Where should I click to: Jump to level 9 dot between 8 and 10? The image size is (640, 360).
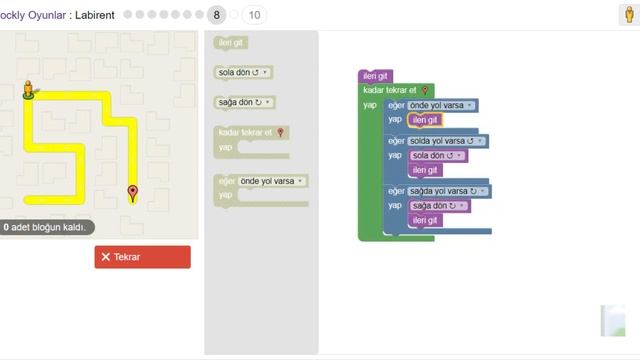point(234,15)
